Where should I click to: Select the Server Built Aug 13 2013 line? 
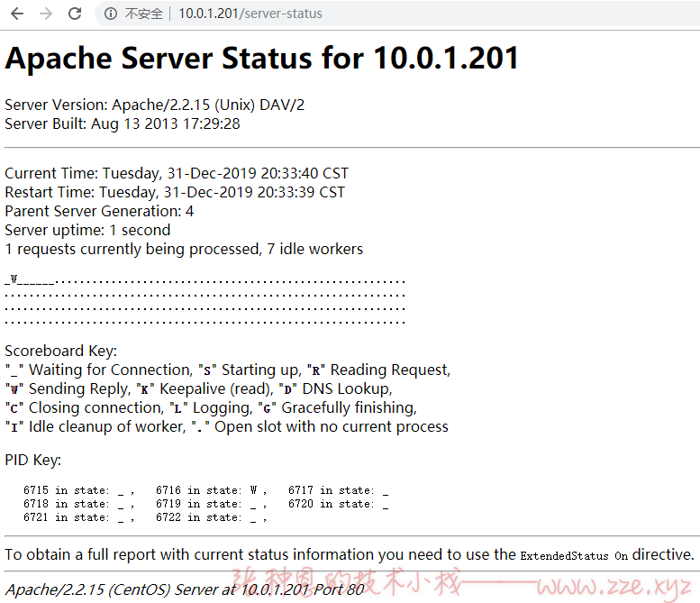(123, 123)
